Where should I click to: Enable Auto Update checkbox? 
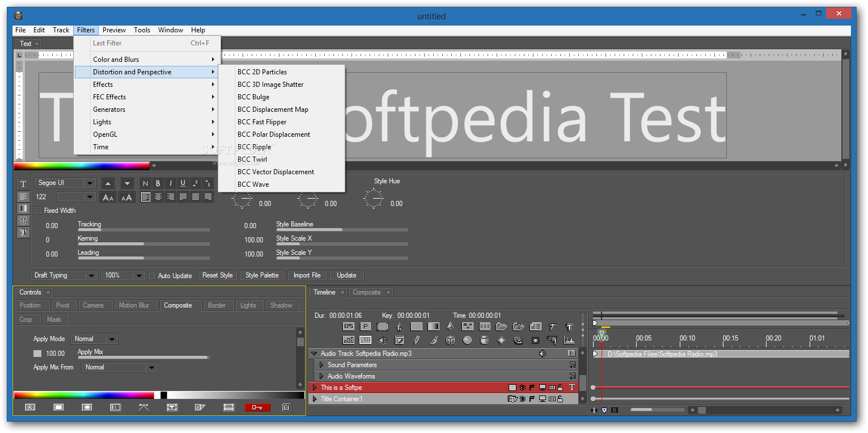[x=151, y=276]
